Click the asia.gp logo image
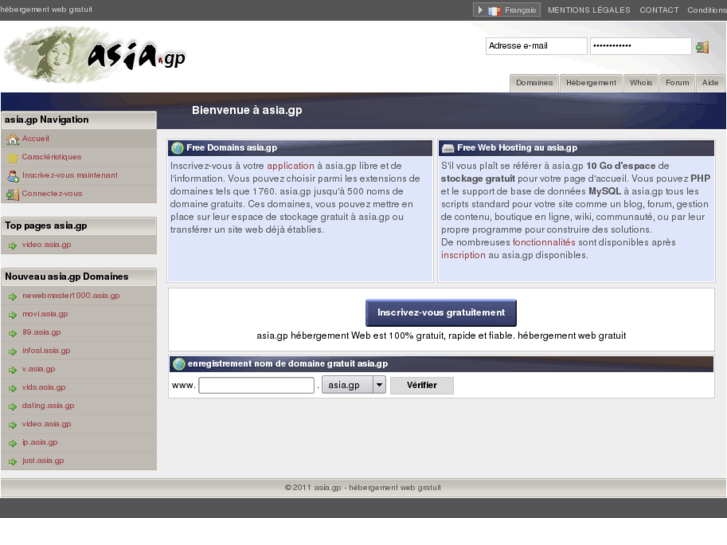 point(95,55)
